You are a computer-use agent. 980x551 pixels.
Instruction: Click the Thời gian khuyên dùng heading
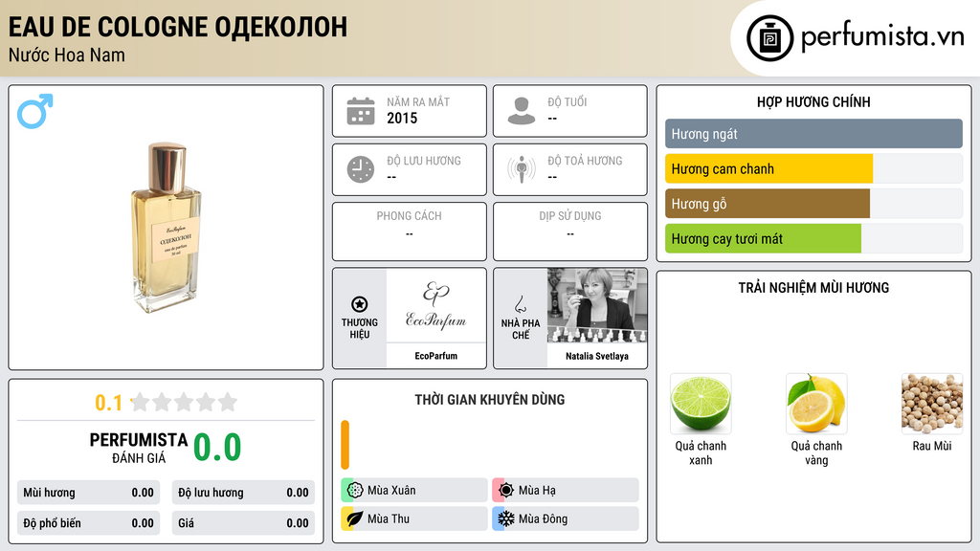pyautogui.click(x=489, y=399)
